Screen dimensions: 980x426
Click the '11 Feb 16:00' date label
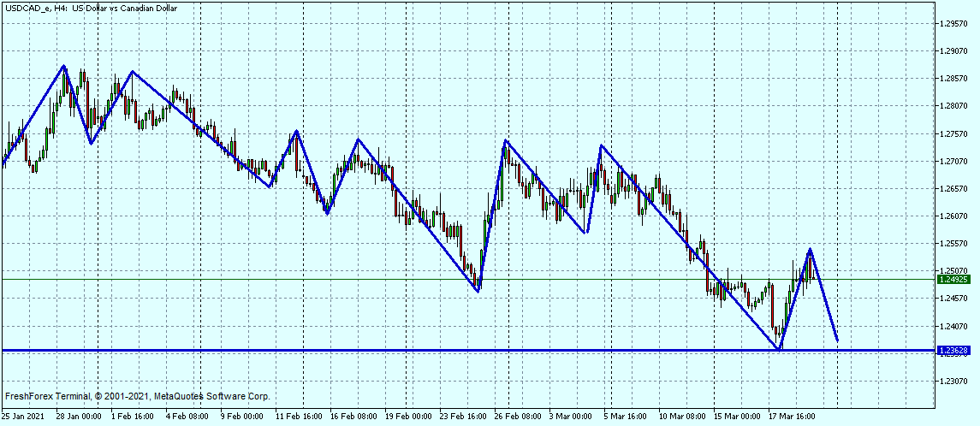pyautogui.click(x=300, y=416)
